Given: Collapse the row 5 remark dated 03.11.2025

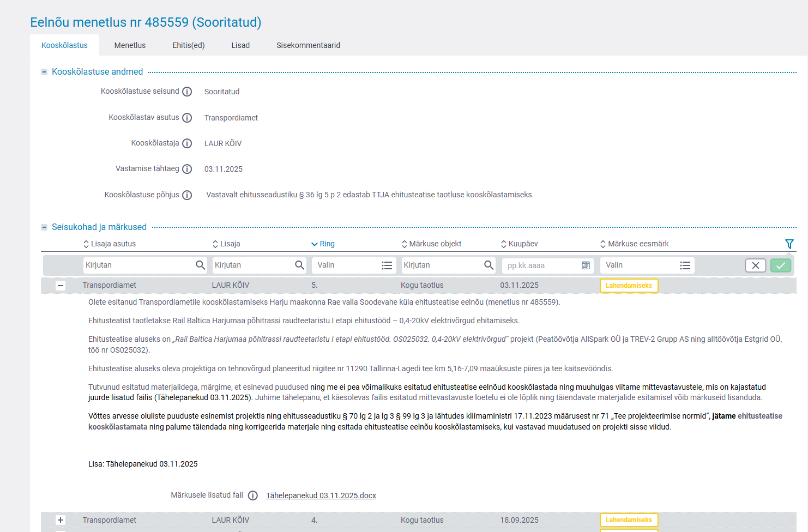Looking at the screenshot, I should pos(61,286).
